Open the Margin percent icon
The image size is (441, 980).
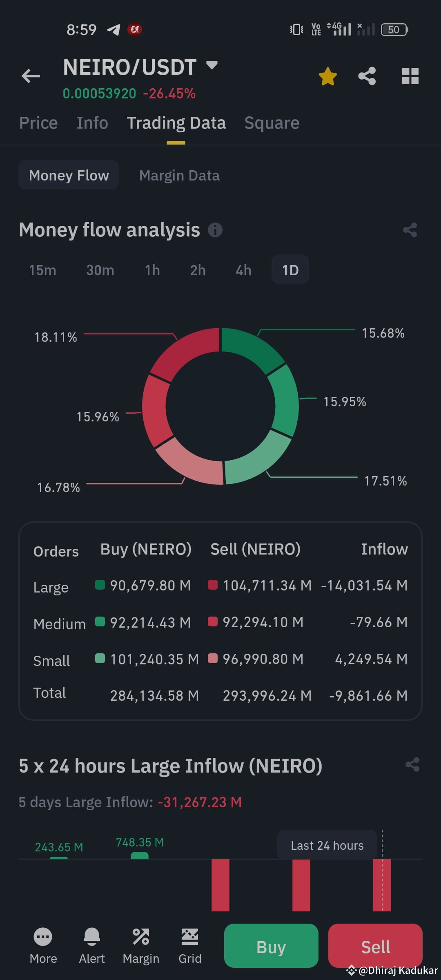point(141,936)
